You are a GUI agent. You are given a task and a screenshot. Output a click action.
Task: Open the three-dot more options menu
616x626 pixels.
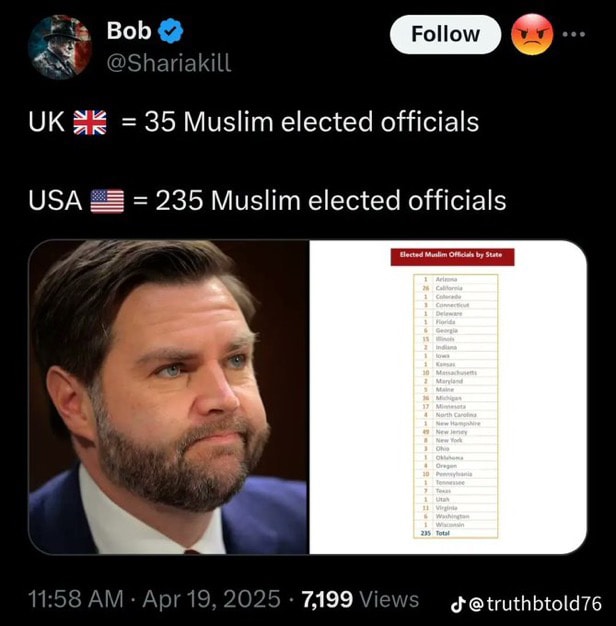(x=574, y=34)
